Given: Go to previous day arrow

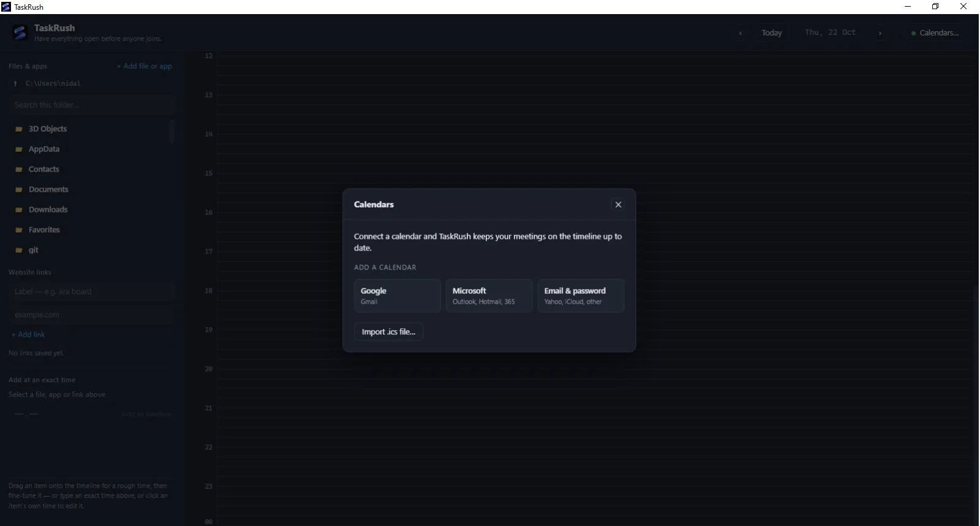Looking at the screenshot, I should pos(741,33).
